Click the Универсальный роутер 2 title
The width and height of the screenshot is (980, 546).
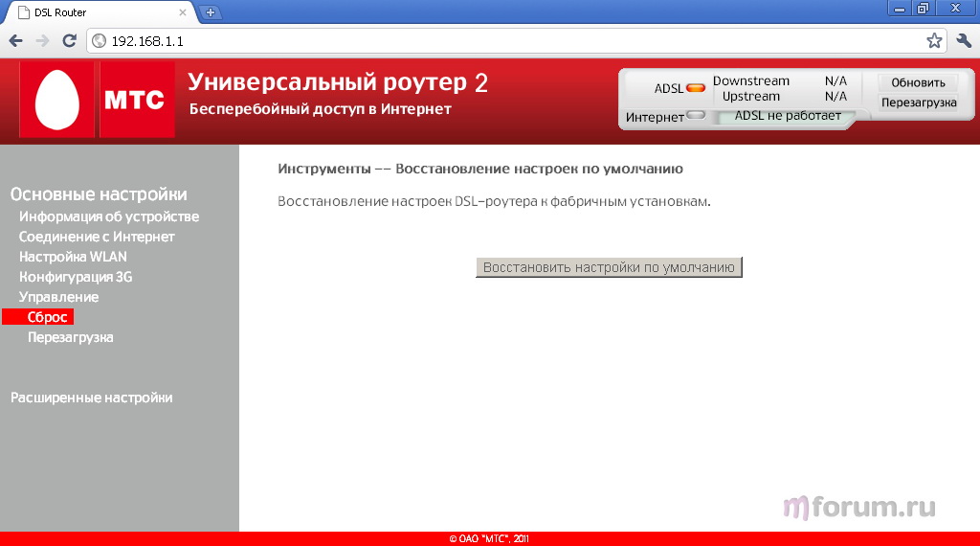pos(338,82)
